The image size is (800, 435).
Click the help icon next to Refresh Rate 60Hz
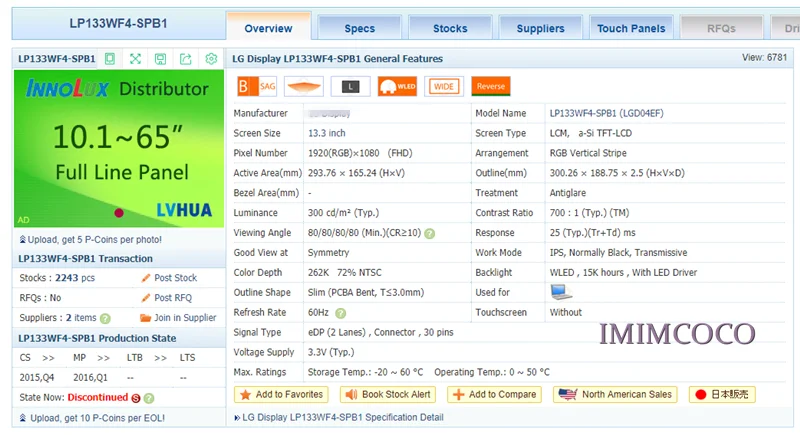[x=341, y=313]
